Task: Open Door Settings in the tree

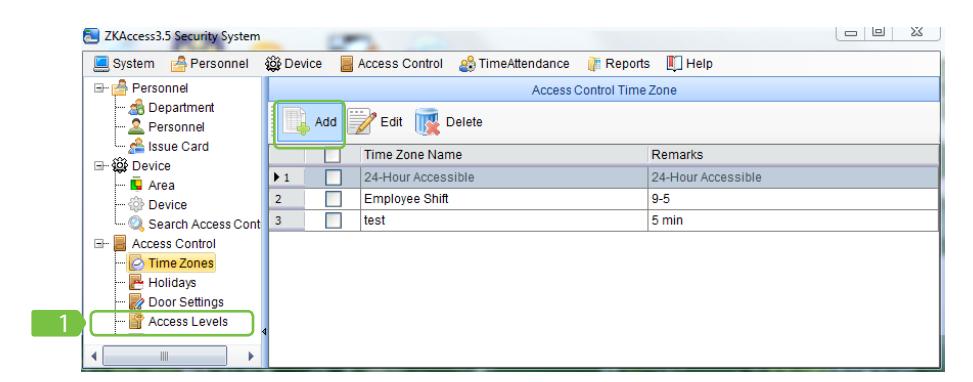Action: pyautogui.click(x=186, y=302)
